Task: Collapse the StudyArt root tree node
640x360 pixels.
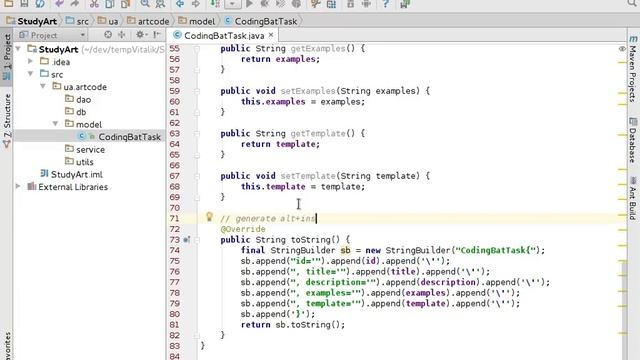Action: (x=18, y=49)
